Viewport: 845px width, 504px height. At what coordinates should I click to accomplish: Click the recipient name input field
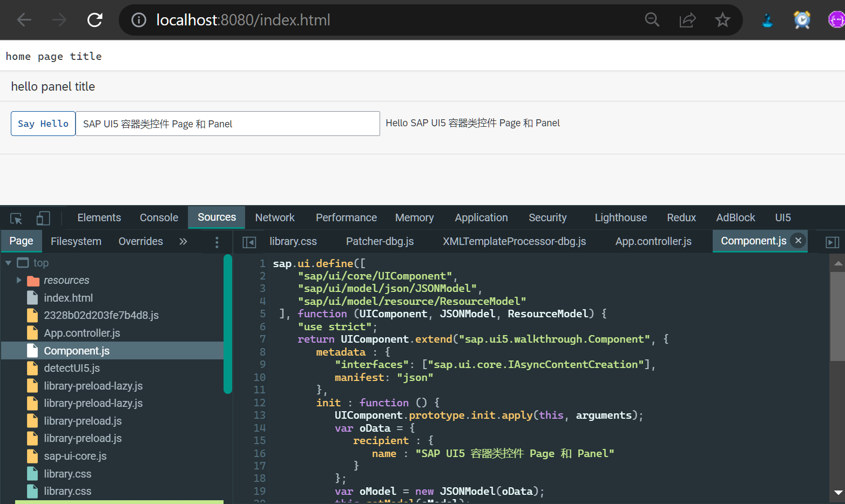228,124
